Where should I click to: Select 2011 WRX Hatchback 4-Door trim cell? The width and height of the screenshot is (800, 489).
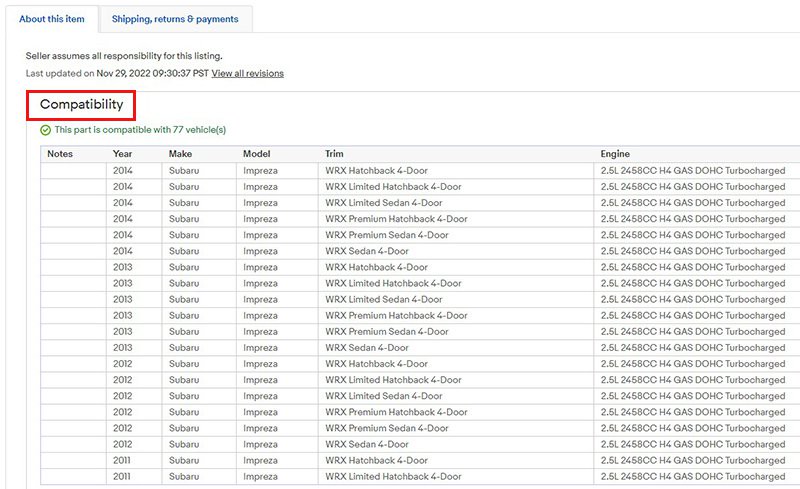point(456,460)
